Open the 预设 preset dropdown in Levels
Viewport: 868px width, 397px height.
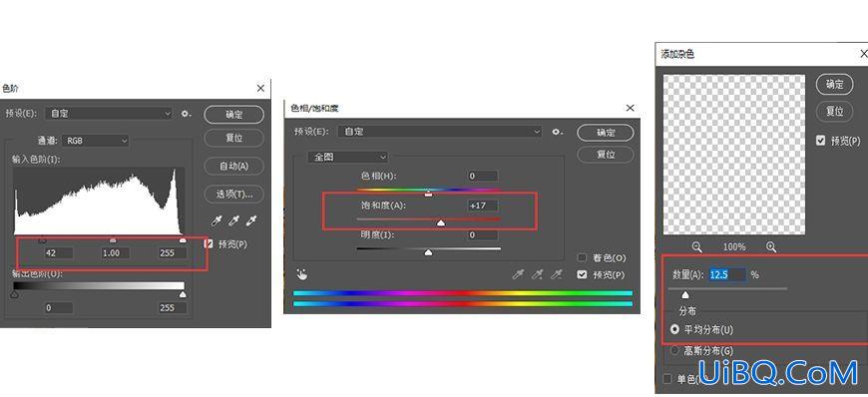(x=109, y=114)
